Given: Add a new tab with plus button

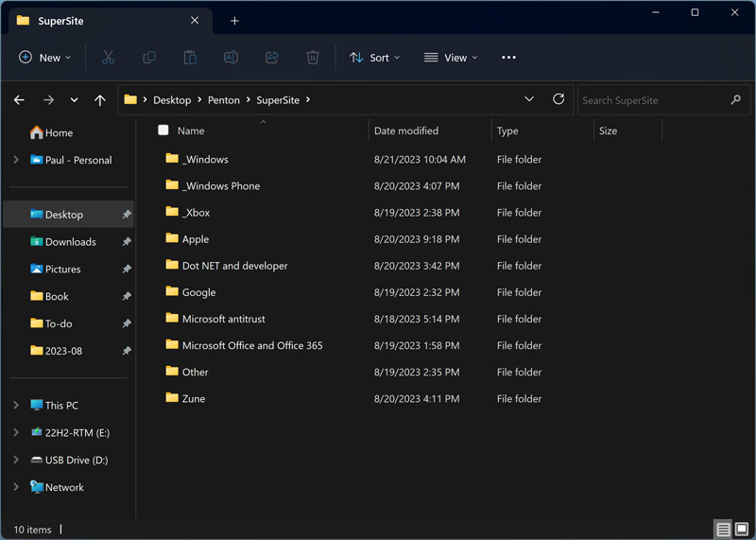Looking at the screenshot, I should pos(234,21).
